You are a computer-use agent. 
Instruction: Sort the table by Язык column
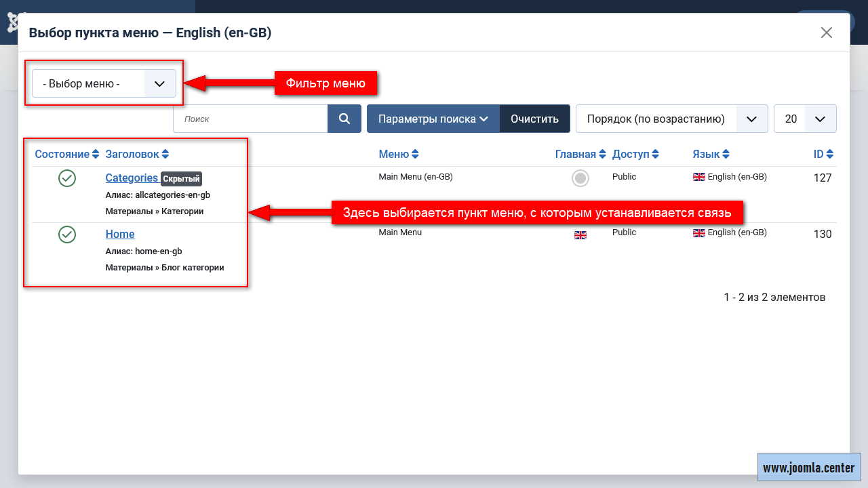pos(711,155)
